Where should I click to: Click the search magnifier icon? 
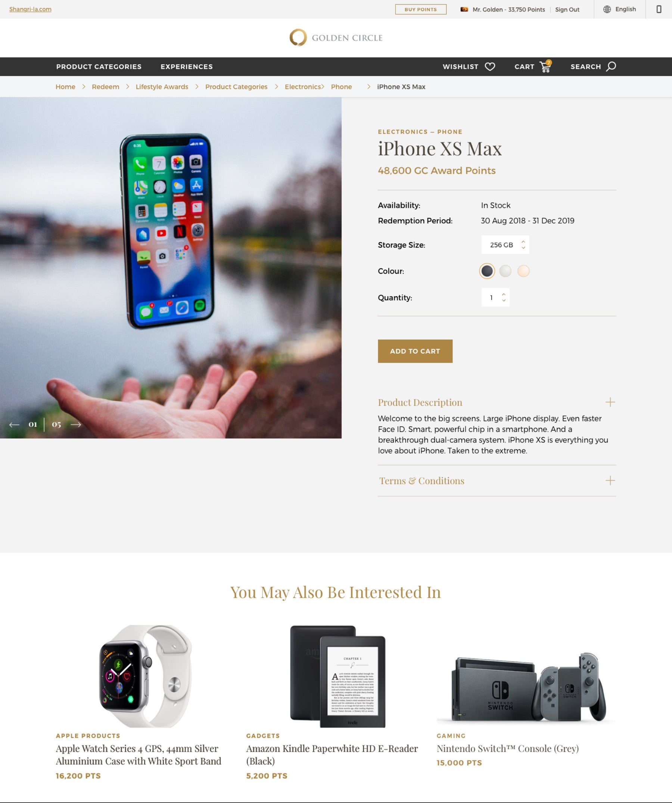pyautogui.click(x=611, y=66)
